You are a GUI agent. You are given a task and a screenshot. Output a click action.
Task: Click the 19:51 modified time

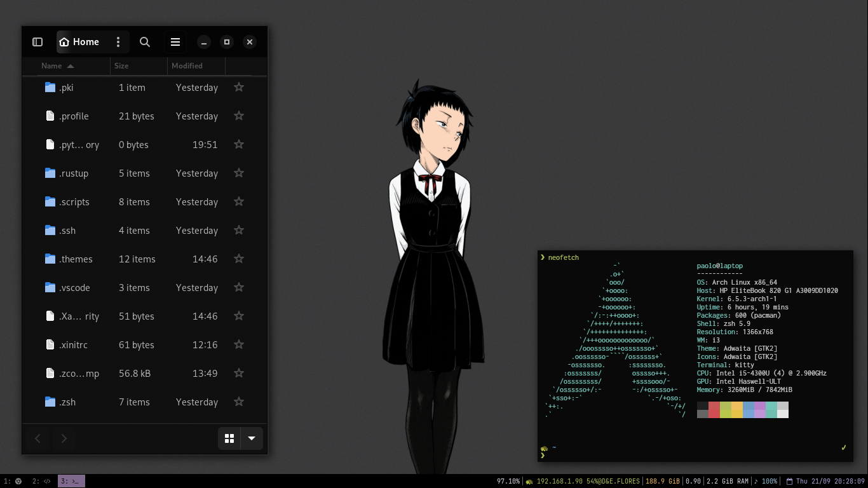205,144
